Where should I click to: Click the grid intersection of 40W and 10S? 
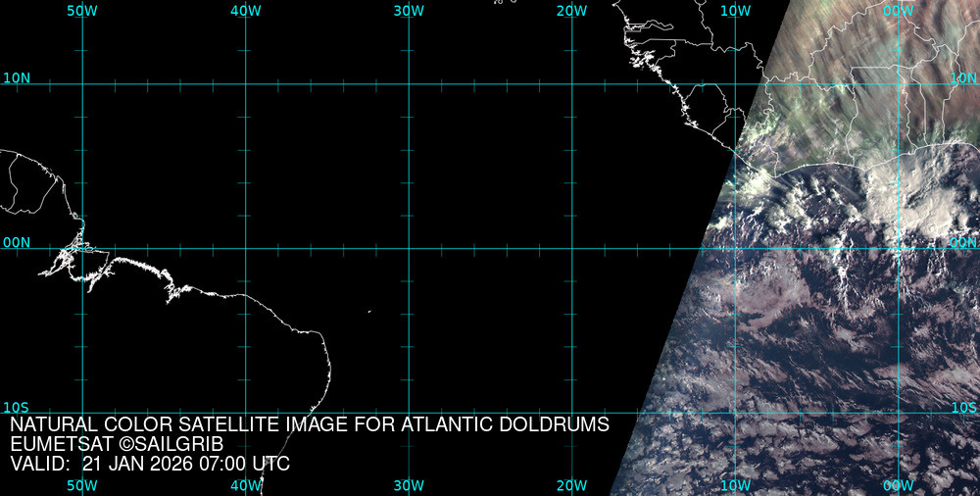(x=245, y=413)
